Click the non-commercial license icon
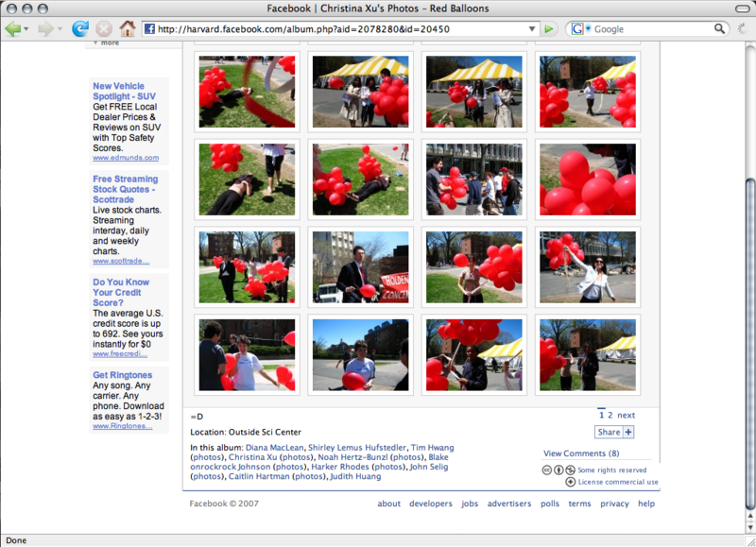Image resolution: width=756 pixels, height=547 pixels. 570,470
